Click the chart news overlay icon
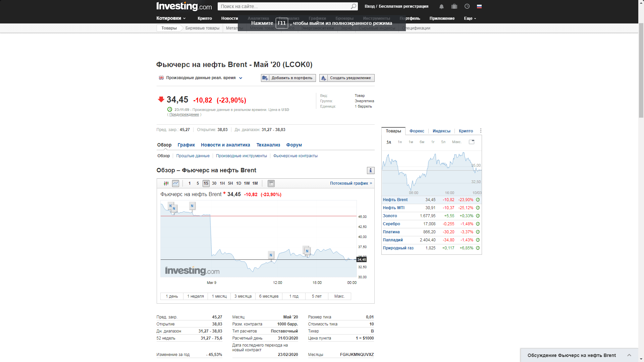Viewport: 644px width, 362px height. pyautogui.click(x=271, y=183)
